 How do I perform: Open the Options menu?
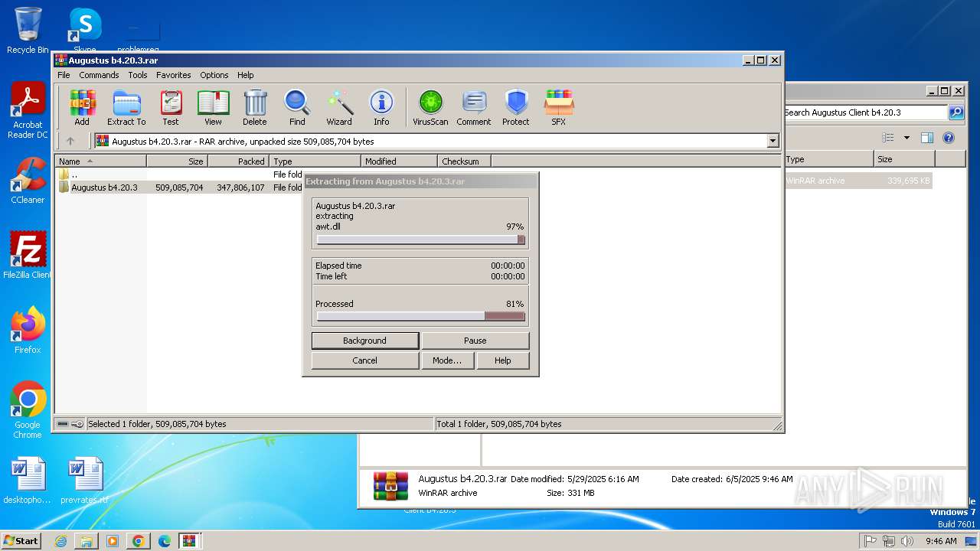click(x=214, y=75)
